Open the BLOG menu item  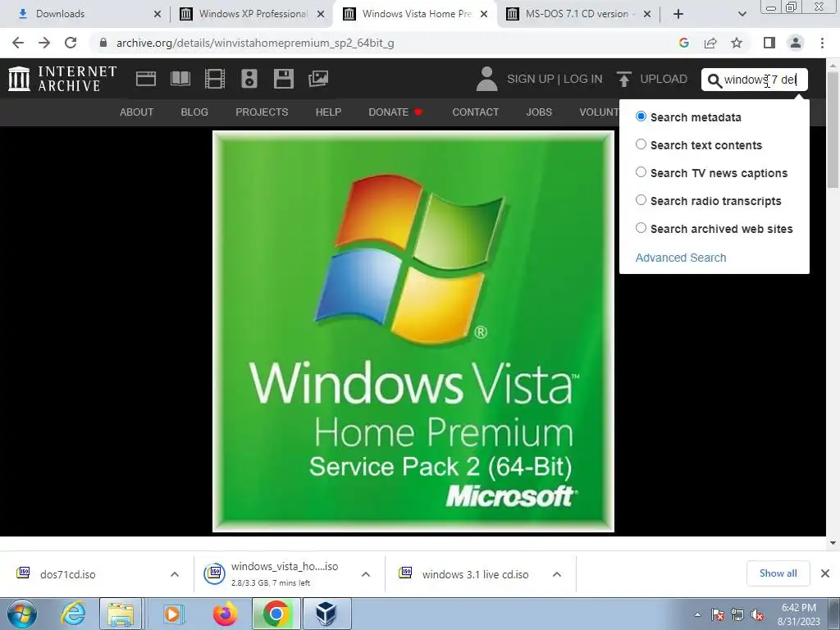(x=194, y=112)
